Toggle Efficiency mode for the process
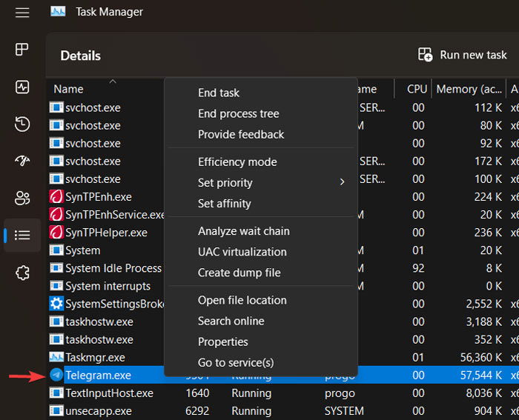 237,162
